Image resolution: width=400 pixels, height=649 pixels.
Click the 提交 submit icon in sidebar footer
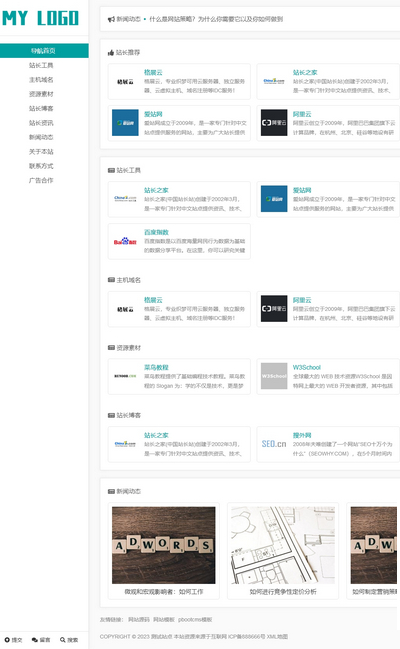coord(7,640)
